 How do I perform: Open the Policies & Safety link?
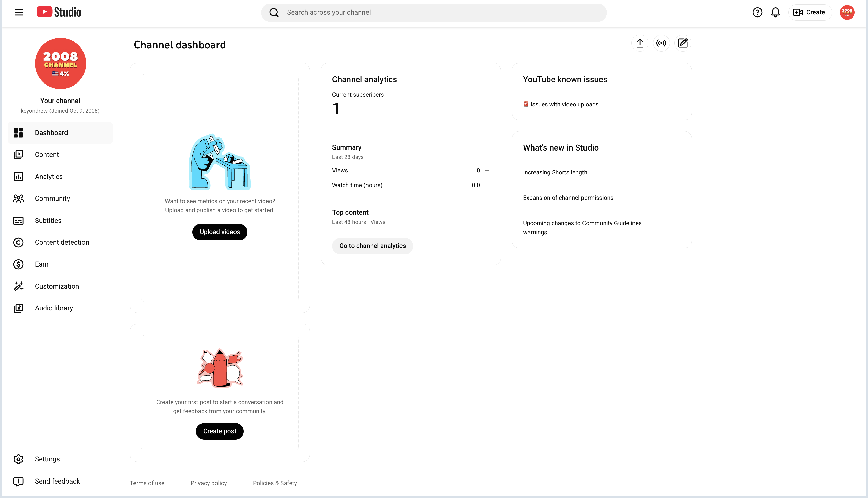275,483
